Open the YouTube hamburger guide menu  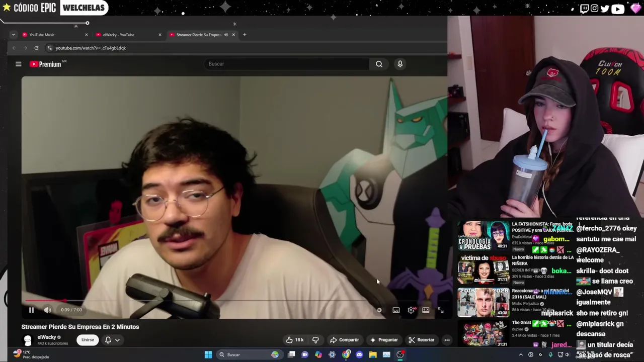coord(19,64)
